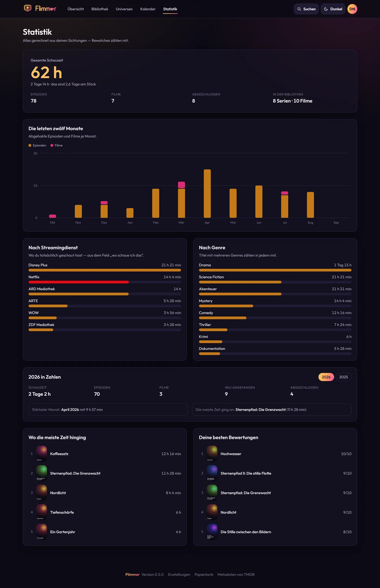Go to the Kalender tab
Screen dimensions: 380x588
(148, 9)
